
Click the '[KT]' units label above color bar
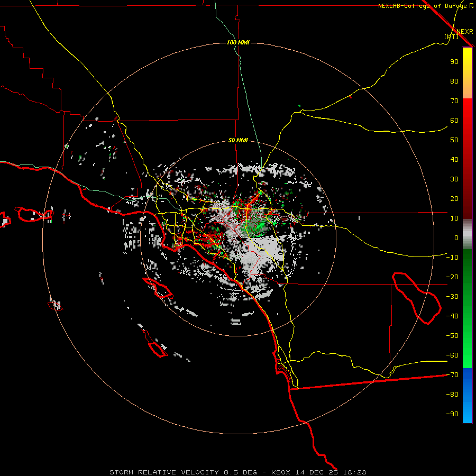451,37
